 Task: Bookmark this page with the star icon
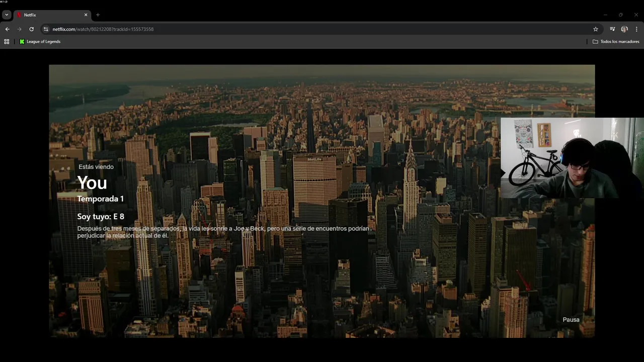[x=596, y=29]
